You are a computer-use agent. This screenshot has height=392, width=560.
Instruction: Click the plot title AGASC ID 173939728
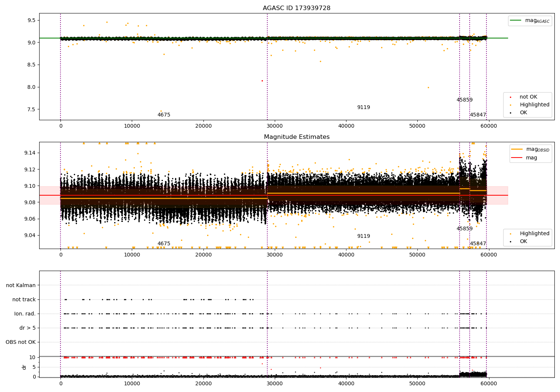[296, 8]
